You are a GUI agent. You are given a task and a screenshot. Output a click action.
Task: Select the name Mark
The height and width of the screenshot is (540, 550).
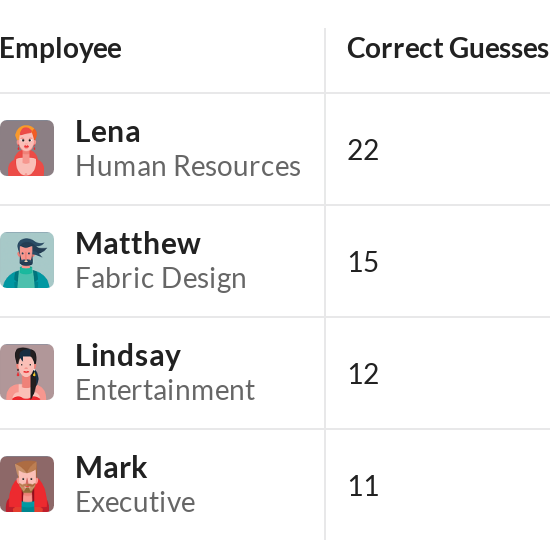tap(112, 467)
